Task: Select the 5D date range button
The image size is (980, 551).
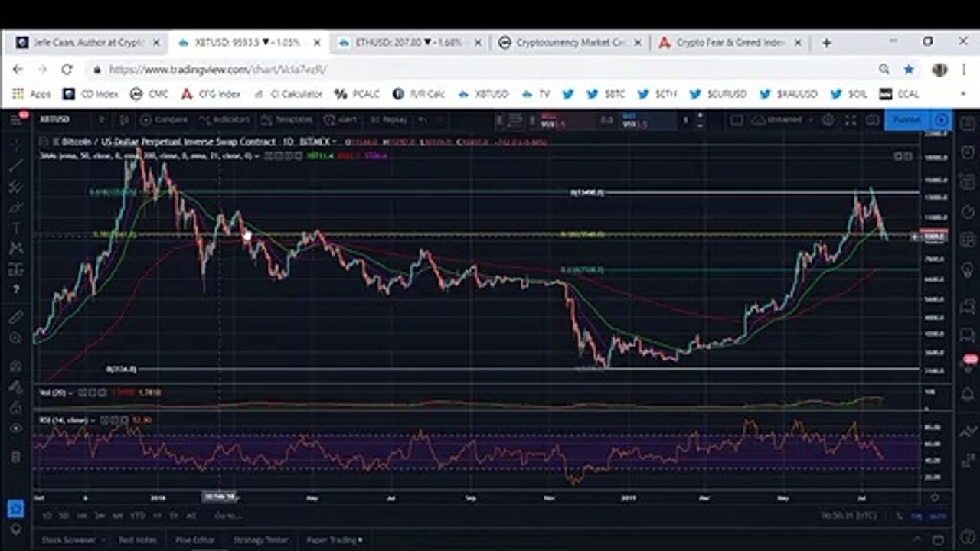Action: [x=64, y=517]
